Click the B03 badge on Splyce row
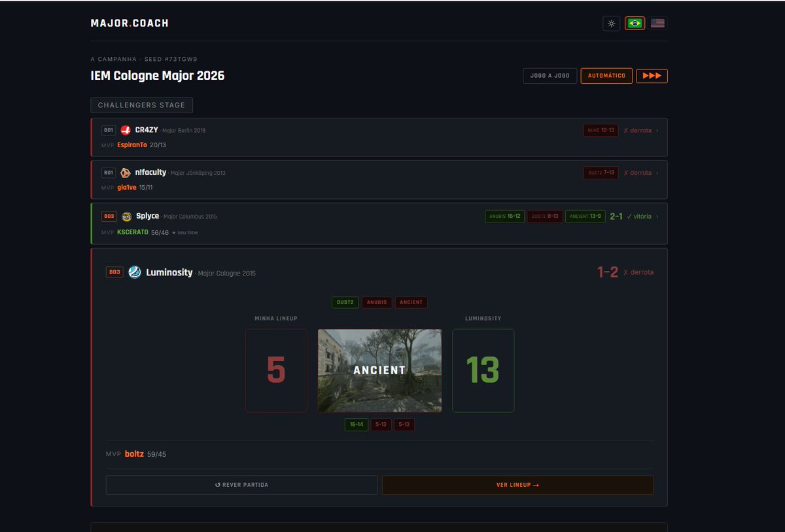Screen dimensions: 785x532 (109, 216)
